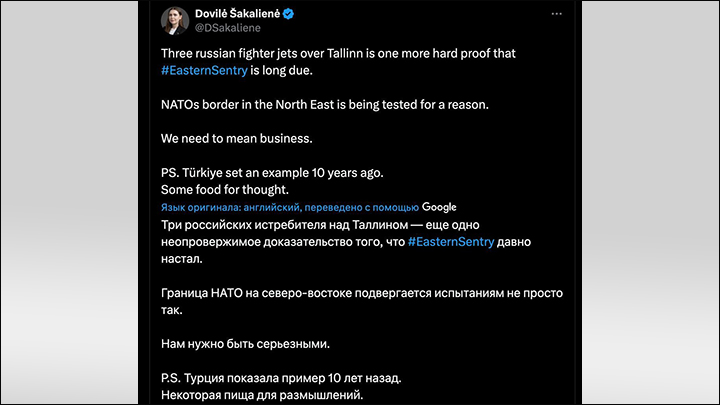Click "Some food for thought." line

225,190
